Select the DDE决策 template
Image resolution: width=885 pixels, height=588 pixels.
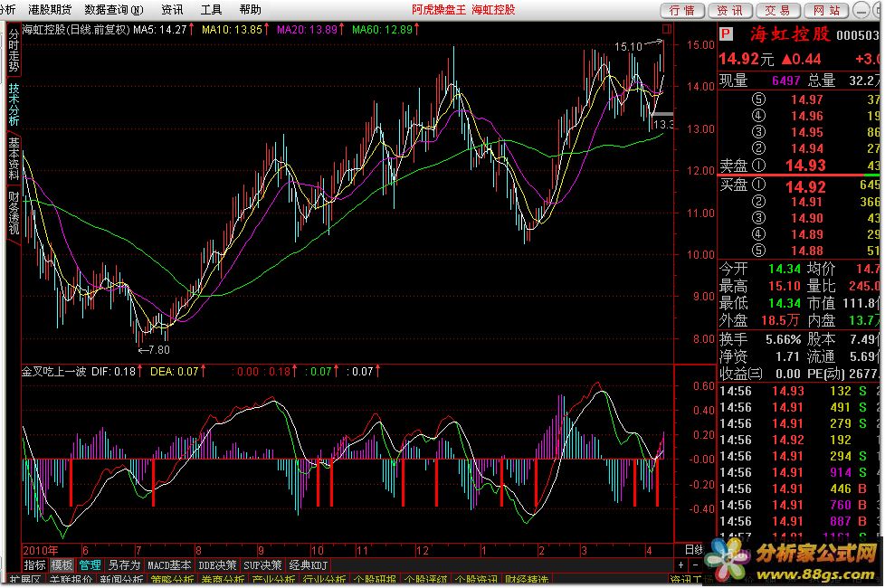click(217, 564)
